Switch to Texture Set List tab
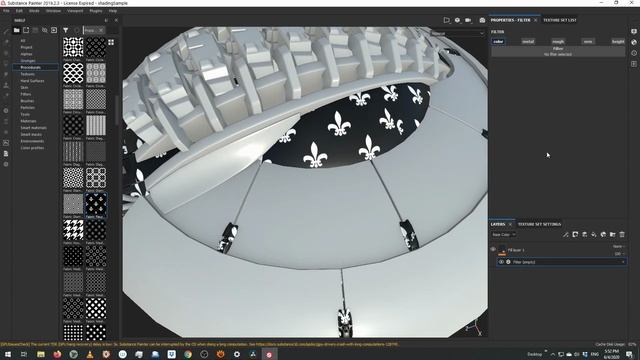 [560, 20]
